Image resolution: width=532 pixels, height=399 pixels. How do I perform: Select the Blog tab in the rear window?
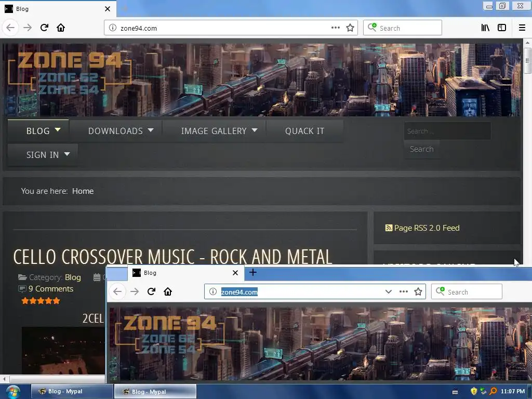point(58,9)
